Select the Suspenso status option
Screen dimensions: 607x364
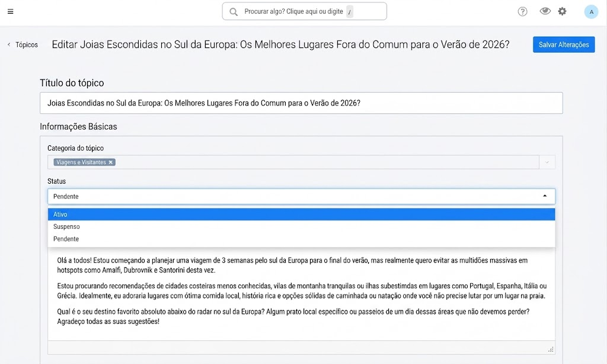click(302, 226)
